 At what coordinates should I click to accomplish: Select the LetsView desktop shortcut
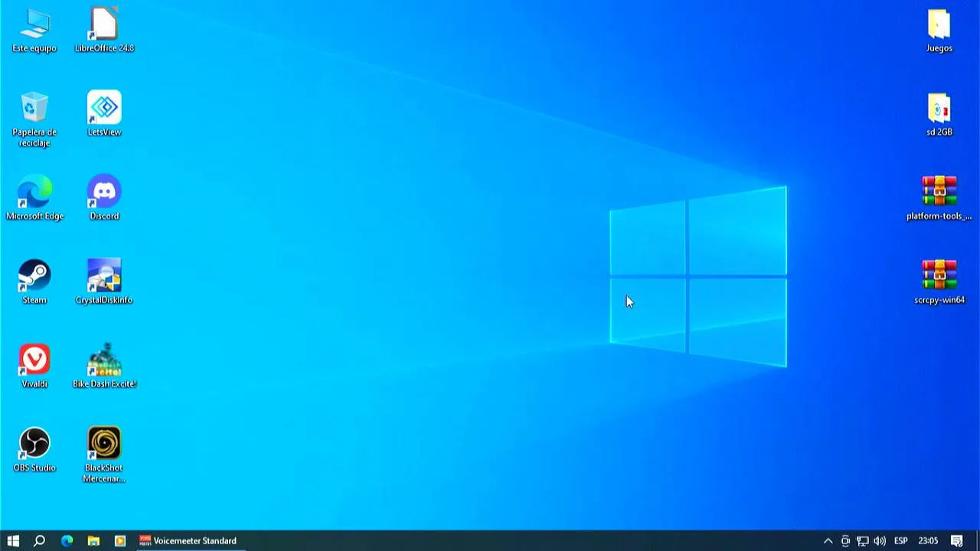[x=104, y=115]
